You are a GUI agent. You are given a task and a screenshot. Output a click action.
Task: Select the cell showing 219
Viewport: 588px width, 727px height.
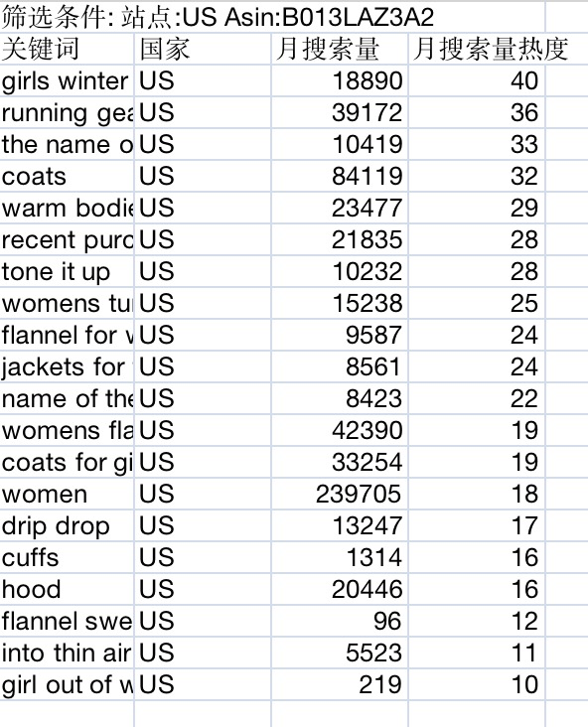[x=340, y=685]
